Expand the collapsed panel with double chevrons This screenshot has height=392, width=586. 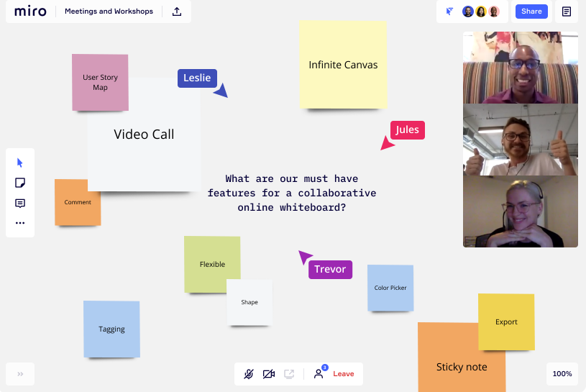(x=20, y=374)
